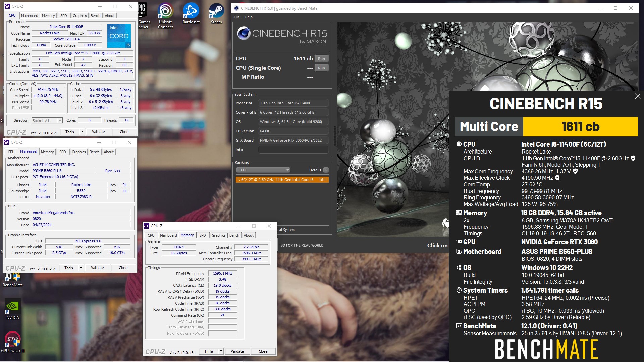Click the Cinebench R15 logo sphere
The image size is (644, 362).
(244, 33)
